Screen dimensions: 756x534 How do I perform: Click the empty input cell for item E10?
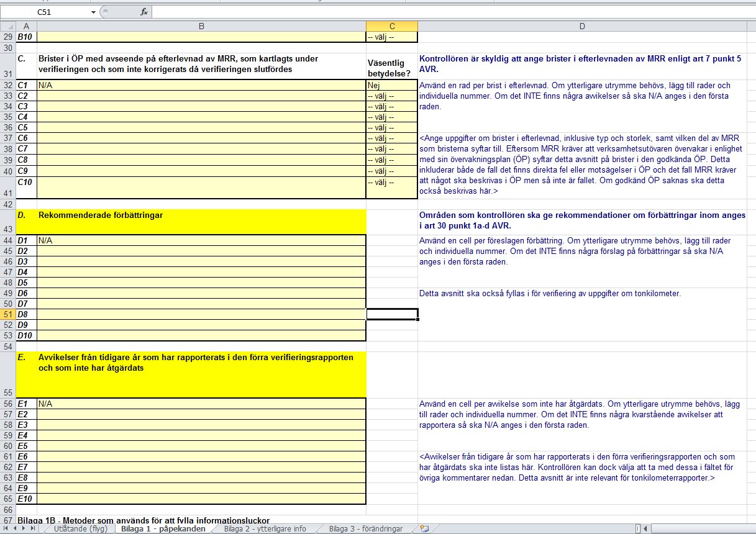tap(202, 499)
